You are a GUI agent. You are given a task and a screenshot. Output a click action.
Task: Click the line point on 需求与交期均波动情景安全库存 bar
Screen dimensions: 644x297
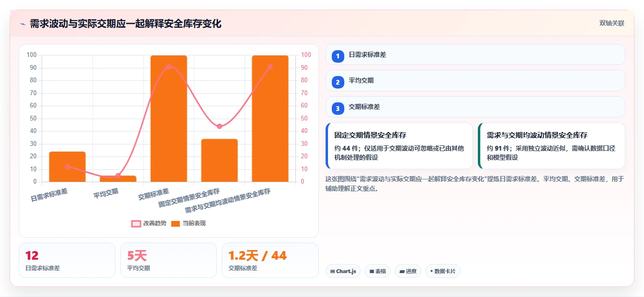pyautogui.click(x=270, y=67)
